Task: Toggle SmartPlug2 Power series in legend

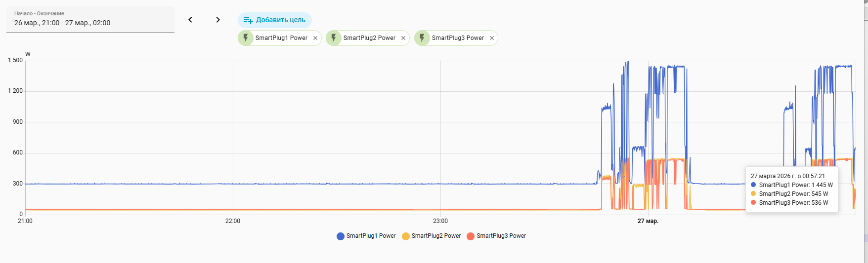Action: 436,236
